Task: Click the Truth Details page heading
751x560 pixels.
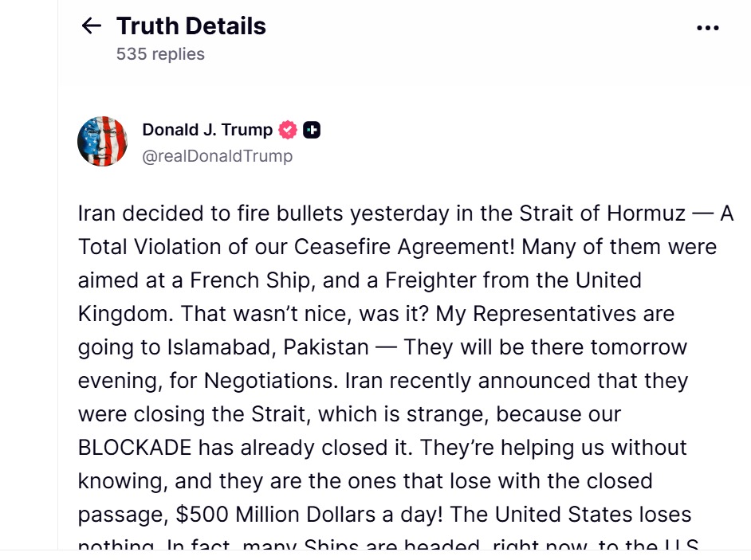Action: click(191, 26)
